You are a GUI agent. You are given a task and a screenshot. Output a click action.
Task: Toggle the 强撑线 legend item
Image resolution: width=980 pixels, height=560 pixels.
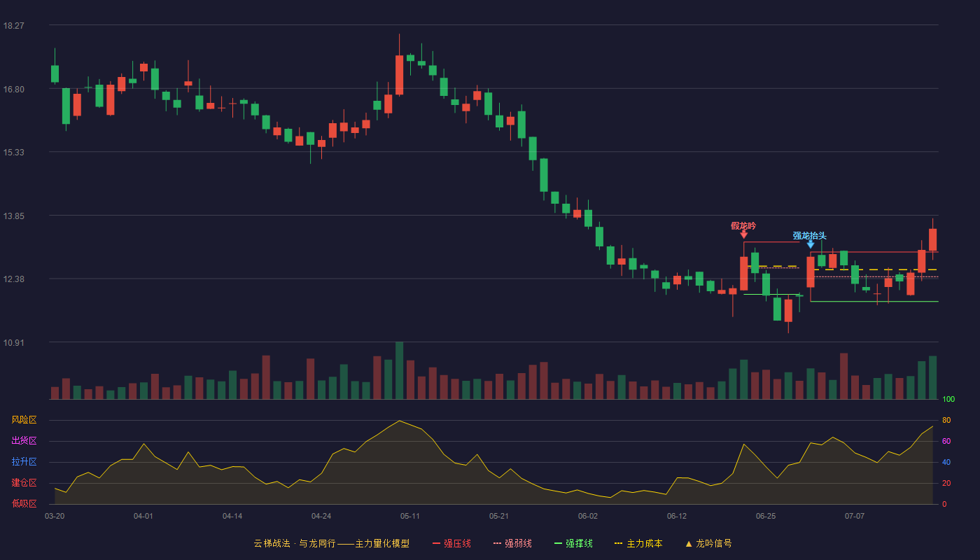573,543
